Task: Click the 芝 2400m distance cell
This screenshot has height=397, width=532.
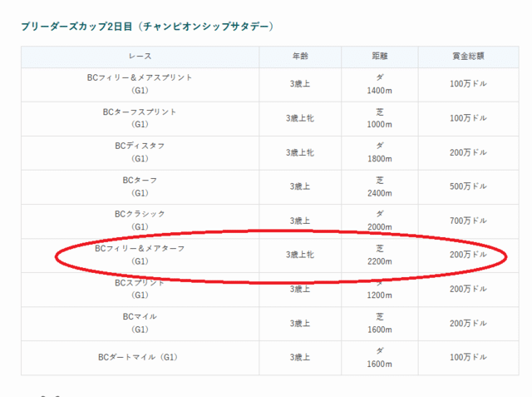Action: (379, 186)
